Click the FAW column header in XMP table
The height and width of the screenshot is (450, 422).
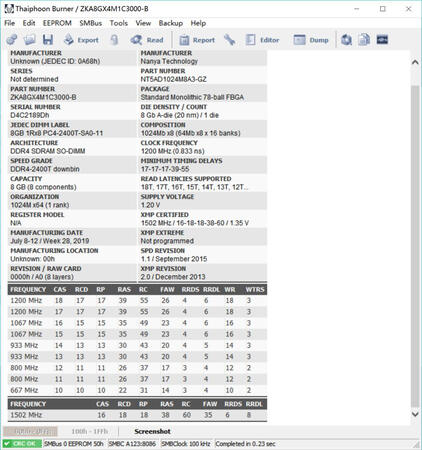210,404
